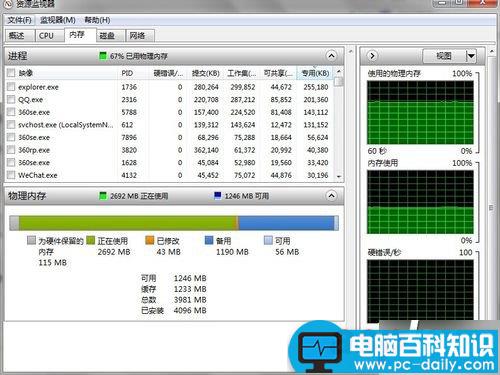Click PID value 2316
This screenshot has width=500, height=375.
click(x=129, y=100)
